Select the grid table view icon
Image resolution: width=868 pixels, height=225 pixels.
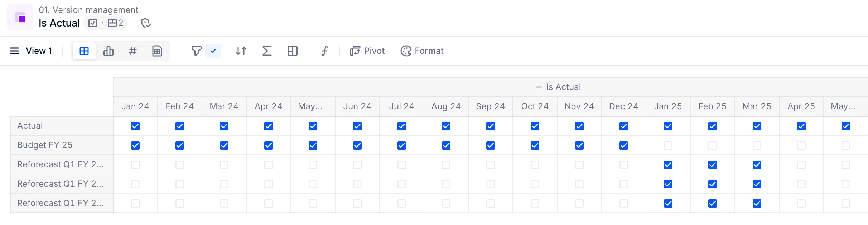click(84, 51)
